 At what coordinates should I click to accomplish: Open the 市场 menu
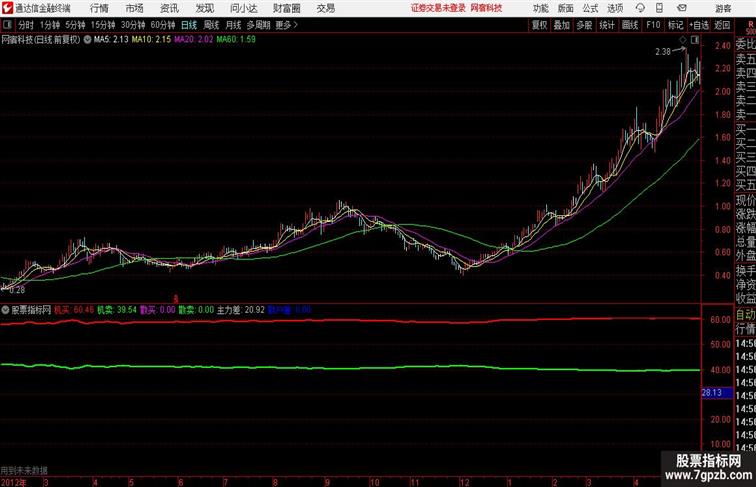click(135, 8)
